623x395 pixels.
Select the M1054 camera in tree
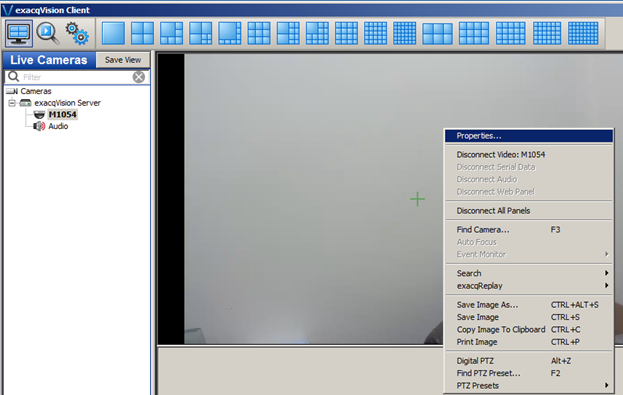[62, 114]
